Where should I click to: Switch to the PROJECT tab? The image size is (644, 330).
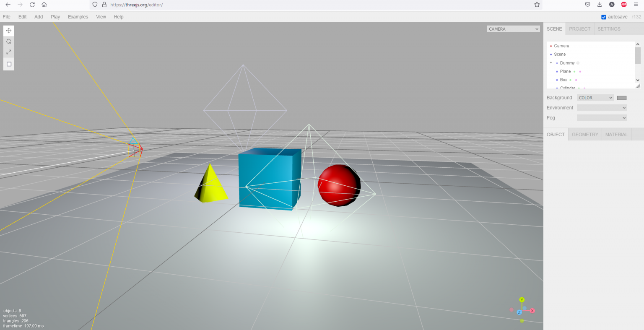tap(580, 29)
